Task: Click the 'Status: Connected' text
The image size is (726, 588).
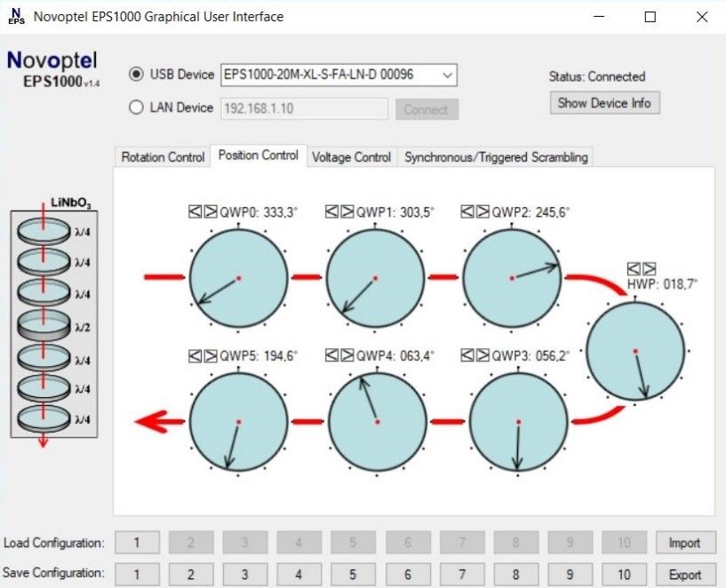Action: (597, 76)
